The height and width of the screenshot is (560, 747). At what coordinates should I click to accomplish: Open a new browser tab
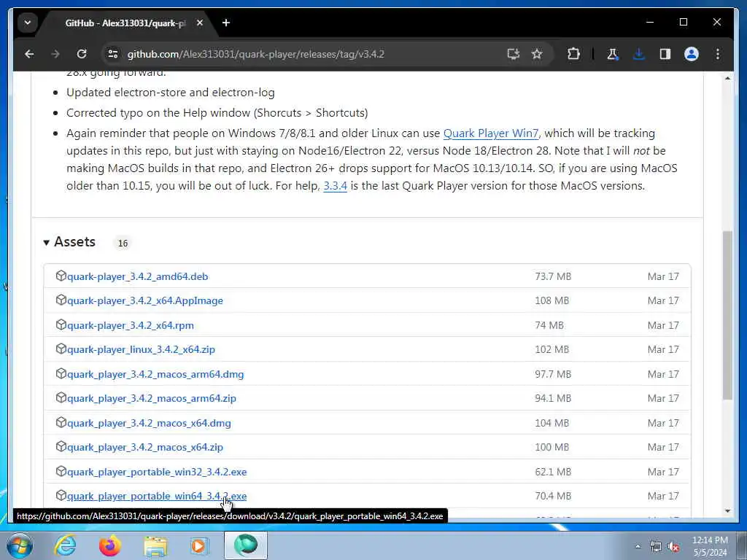pos(226,23)
